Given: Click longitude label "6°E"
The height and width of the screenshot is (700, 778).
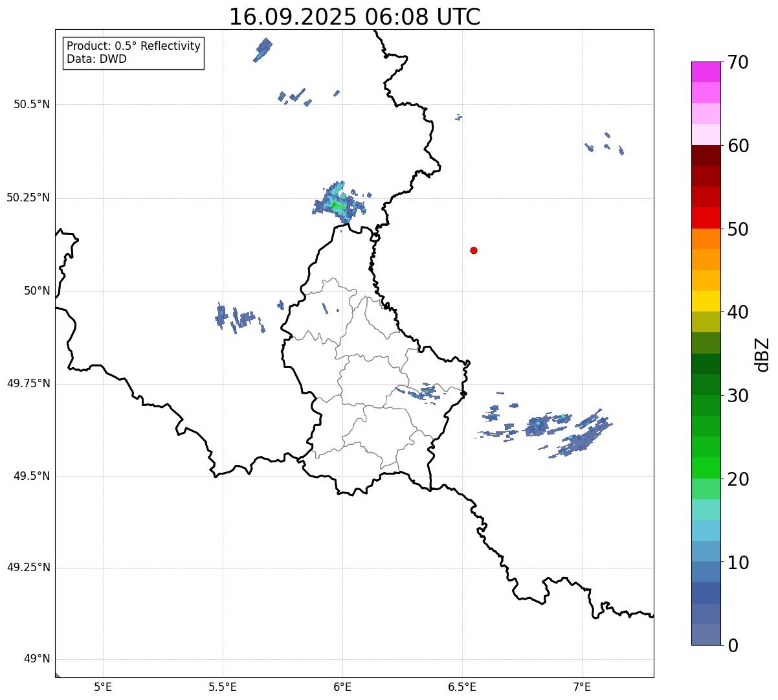Looking at the screenshot, I should [x=342, y=686].
